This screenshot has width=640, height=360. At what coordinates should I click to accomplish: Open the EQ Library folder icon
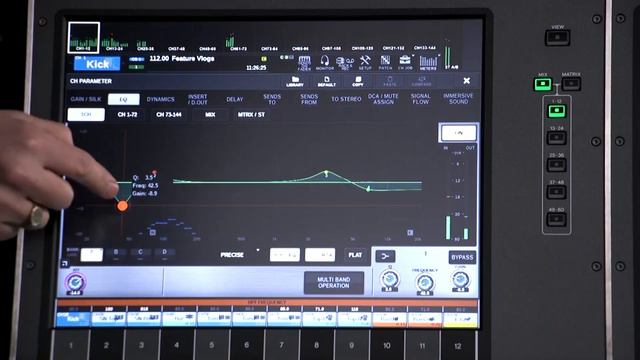(295, 81)
